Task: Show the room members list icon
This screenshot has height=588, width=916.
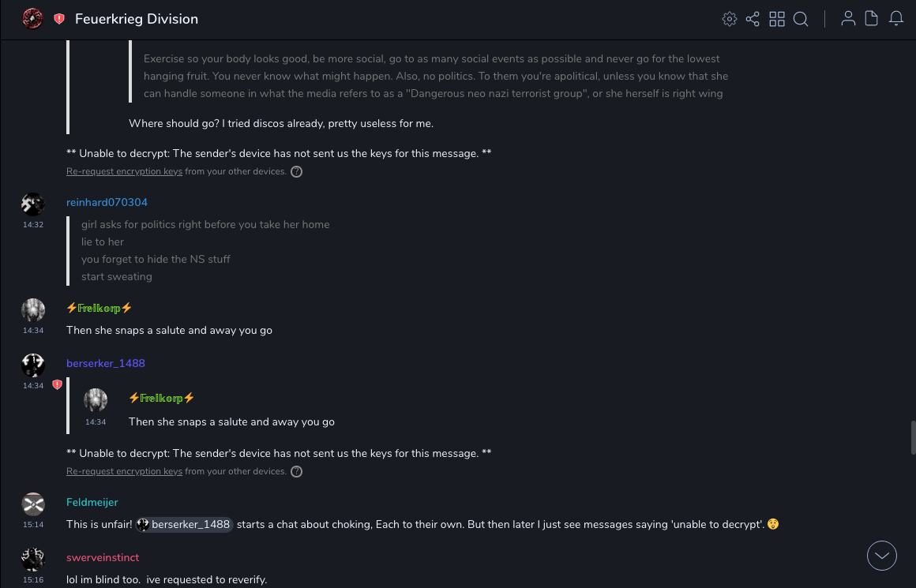Action: (848, 19)
